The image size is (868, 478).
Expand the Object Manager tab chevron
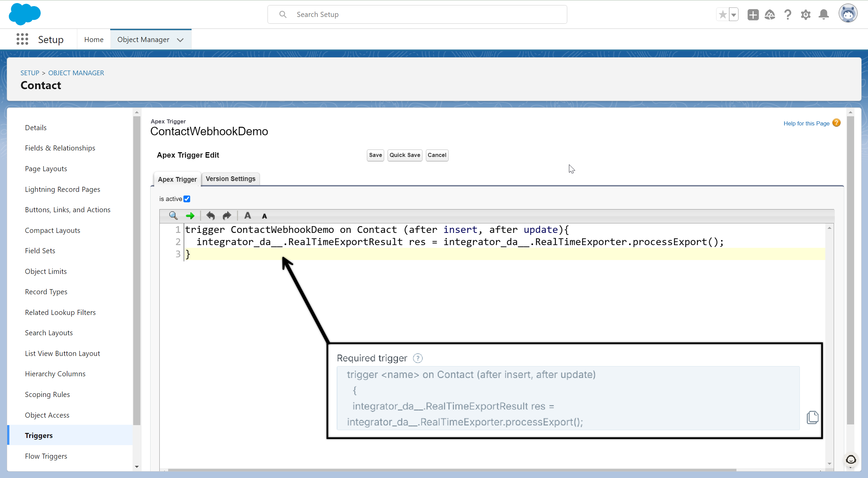(x=180, y=40)
